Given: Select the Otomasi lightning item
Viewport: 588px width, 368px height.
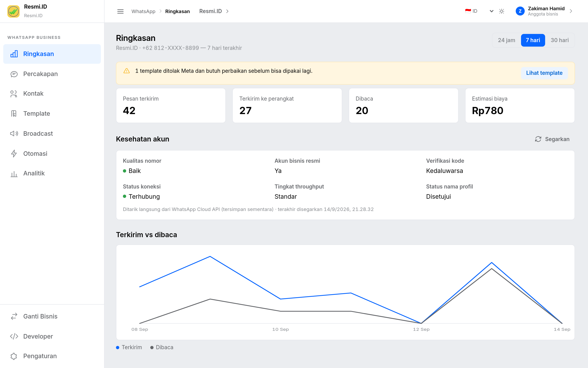Looking at the screenshot, I should [52, 153].
